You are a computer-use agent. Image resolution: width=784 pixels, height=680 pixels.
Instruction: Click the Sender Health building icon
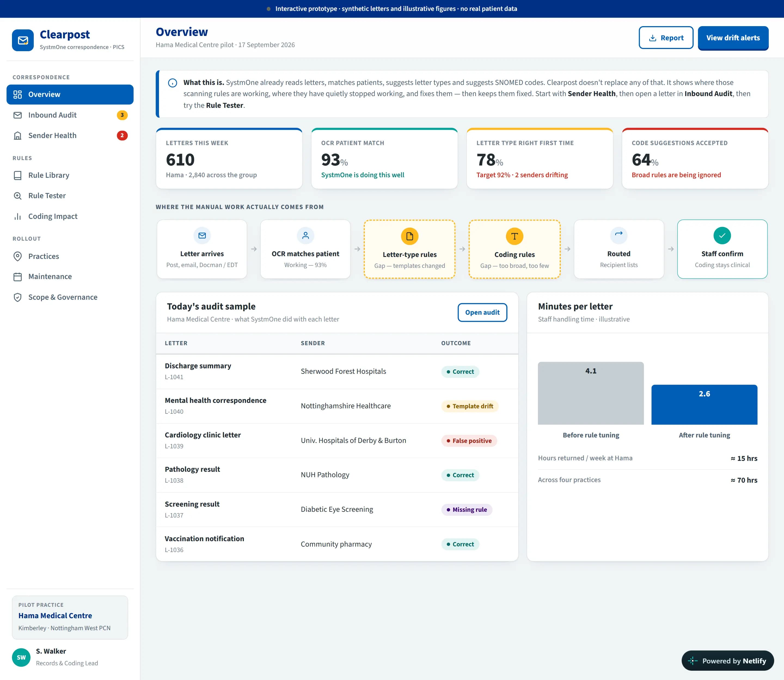point(17,136)
